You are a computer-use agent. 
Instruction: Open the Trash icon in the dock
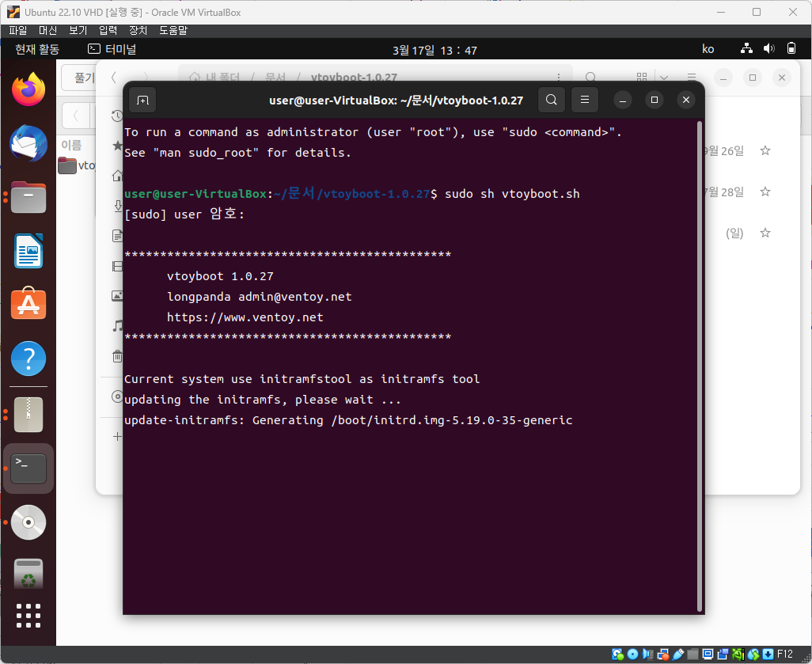click(x=28, y=574)
